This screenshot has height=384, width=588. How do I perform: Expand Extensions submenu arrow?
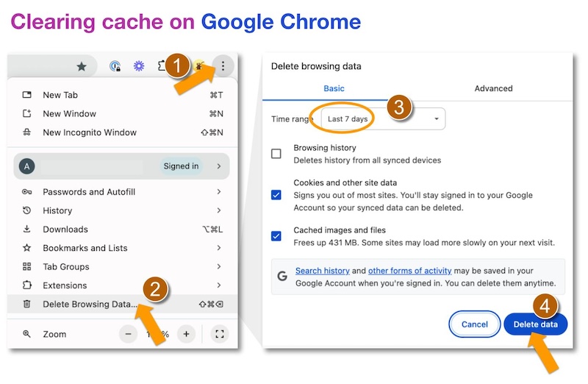(x=219, y=285)
